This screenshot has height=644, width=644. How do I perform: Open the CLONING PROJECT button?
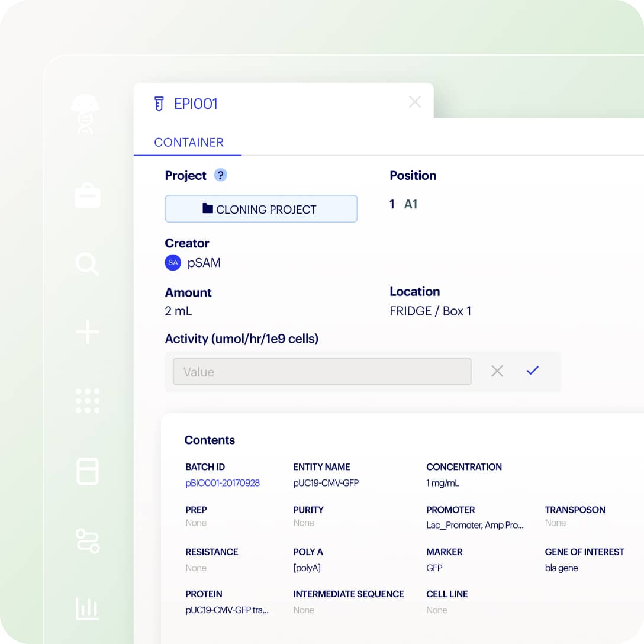[x=261, y=209]
